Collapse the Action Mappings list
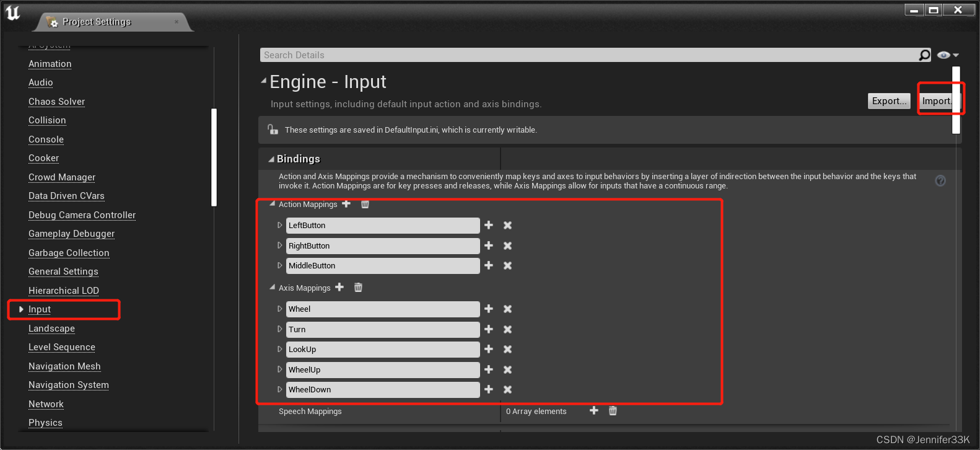Viewport: 980px width, 450px height. point(272,203)
